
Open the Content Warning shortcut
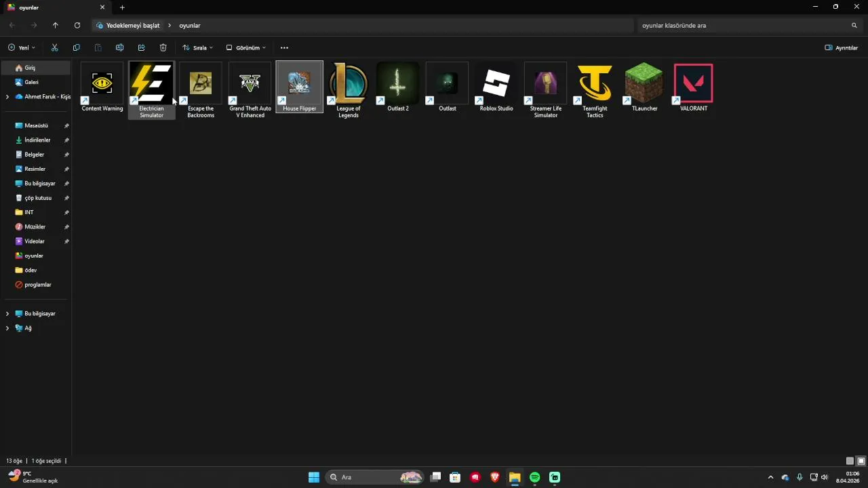[102, 88]
